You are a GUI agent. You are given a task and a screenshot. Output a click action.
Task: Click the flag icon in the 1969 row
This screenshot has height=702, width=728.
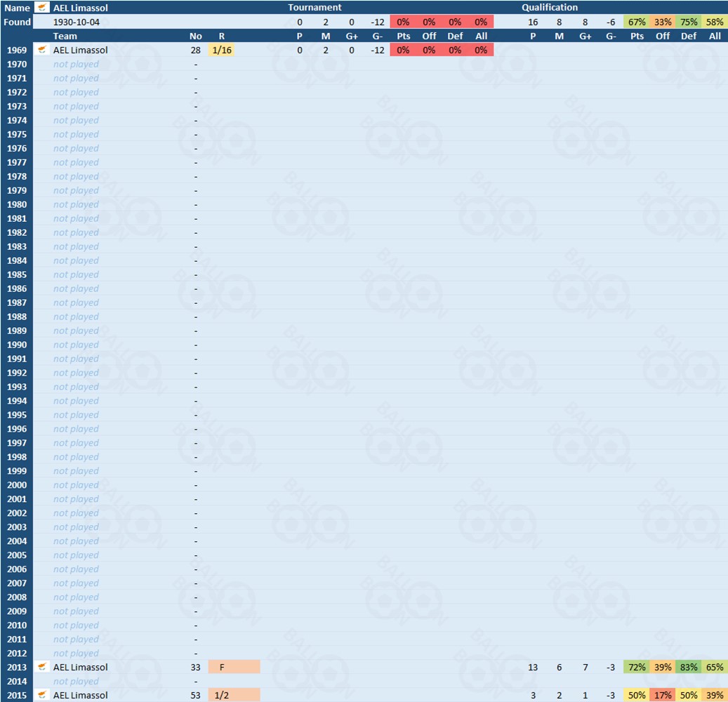coord(42,50)
